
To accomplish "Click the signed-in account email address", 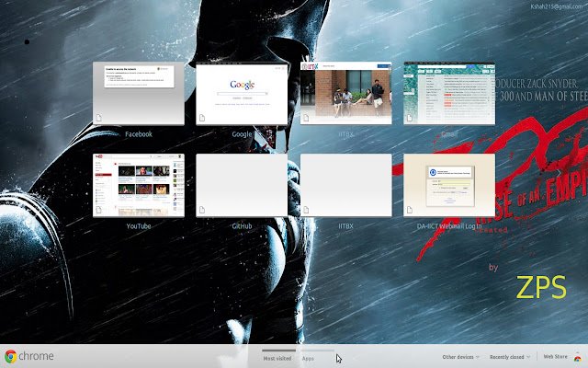I will tap(559, 6).
